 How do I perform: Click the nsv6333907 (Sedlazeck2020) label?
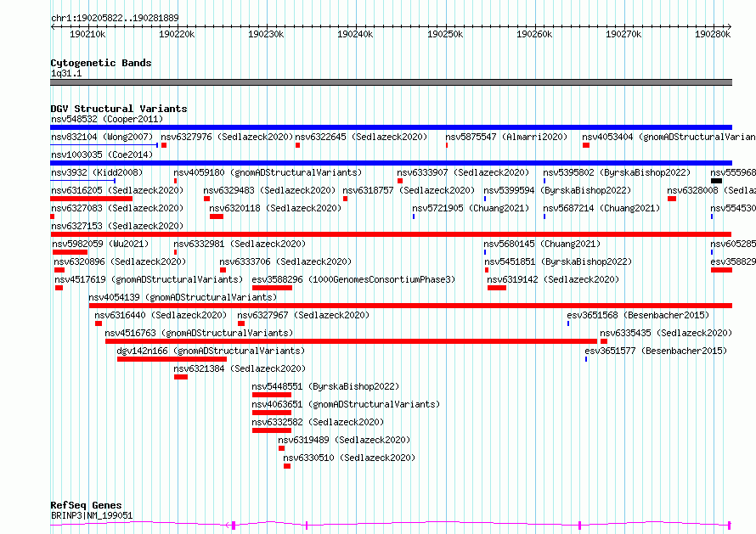[463, 172]
